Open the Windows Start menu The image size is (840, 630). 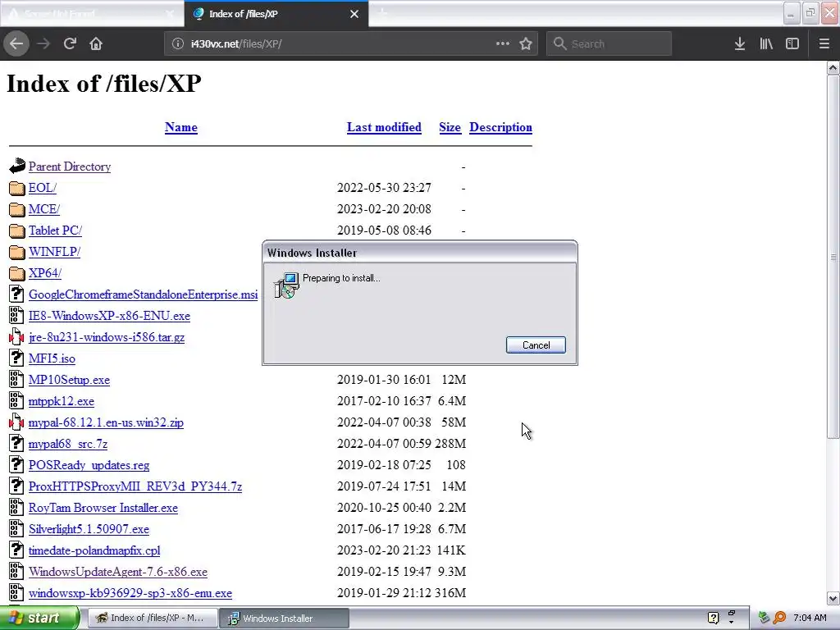(39, 618)
